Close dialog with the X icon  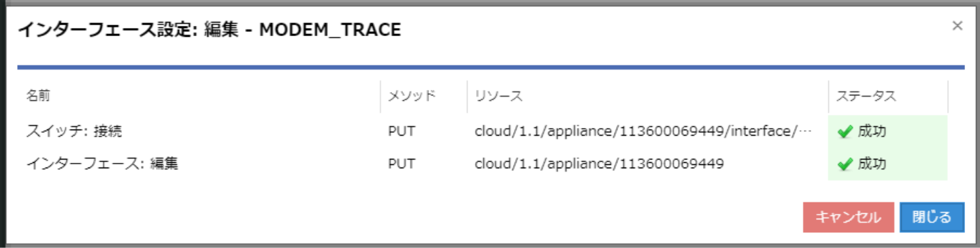(957, 26)
